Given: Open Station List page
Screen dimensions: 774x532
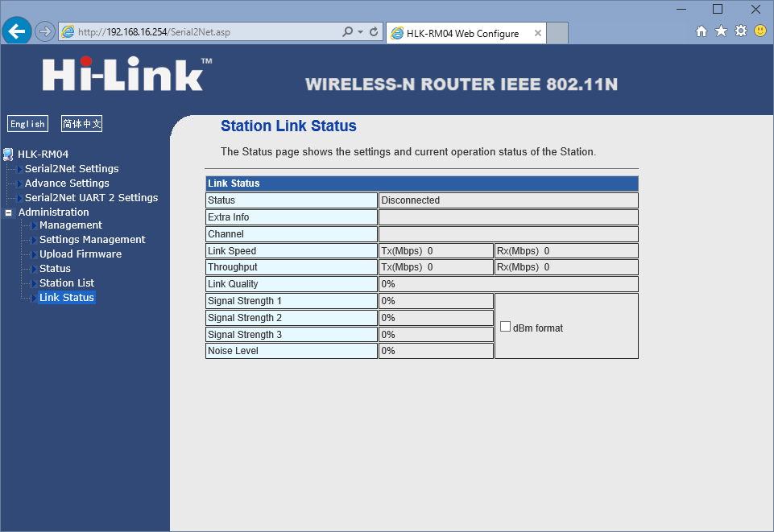Looking at the screenshot, I should coord(67,283).
